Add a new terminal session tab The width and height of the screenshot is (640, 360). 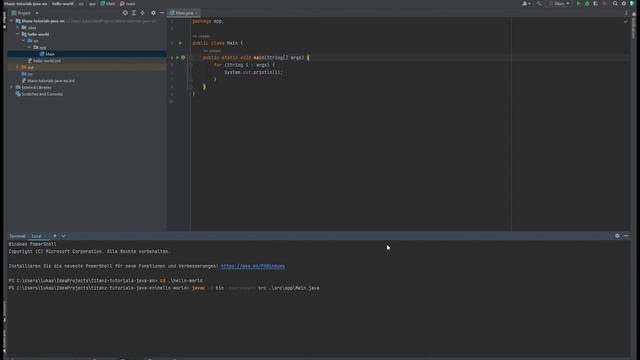[x=55, y=236]
